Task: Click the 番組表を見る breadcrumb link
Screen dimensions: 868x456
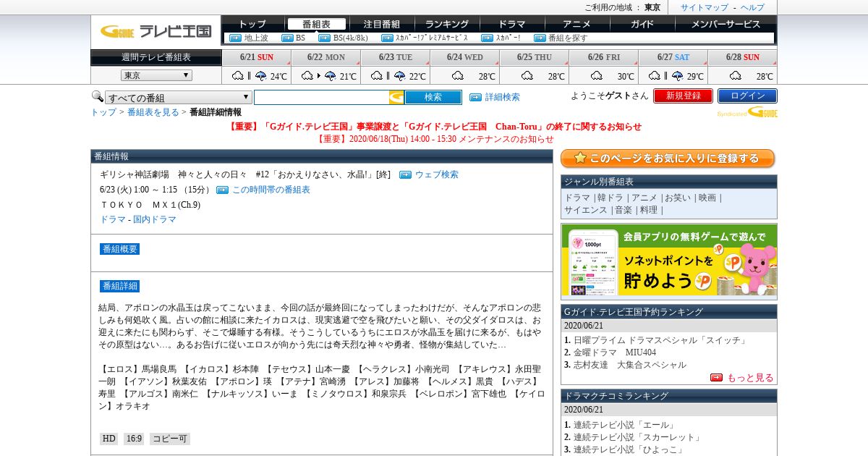Action: point(153,112)
